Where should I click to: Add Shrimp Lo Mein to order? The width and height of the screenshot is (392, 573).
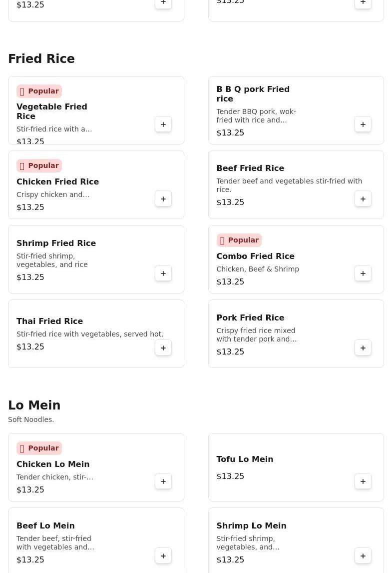363,556
